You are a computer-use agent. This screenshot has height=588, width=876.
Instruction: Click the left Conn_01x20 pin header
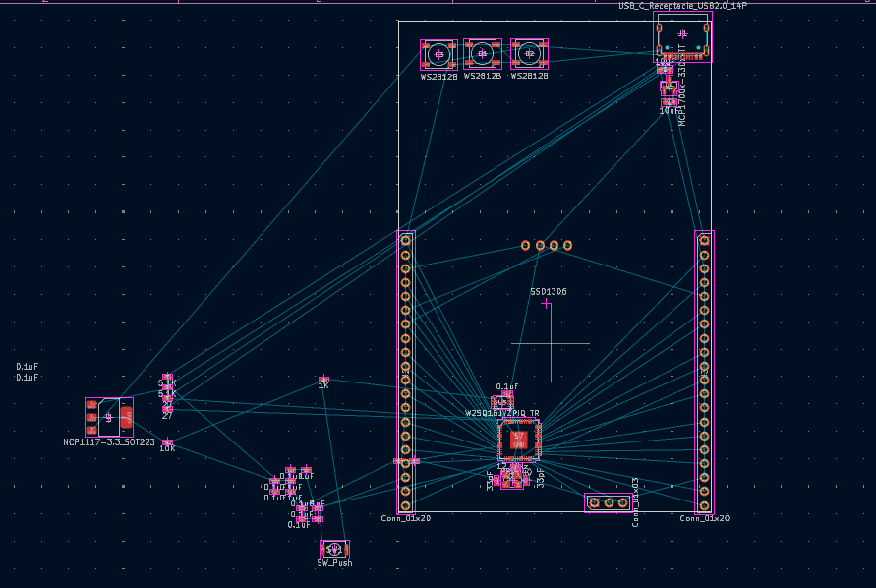pyautogui.click(x=405, y=372)
